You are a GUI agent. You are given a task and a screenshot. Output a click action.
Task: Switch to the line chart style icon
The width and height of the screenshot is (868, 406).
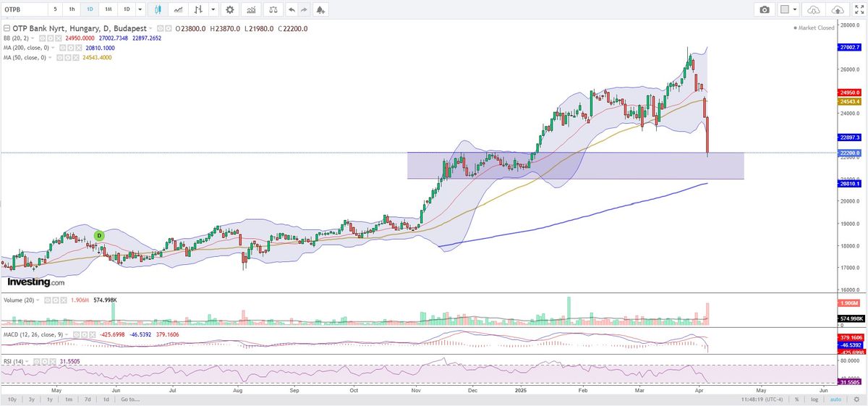coord(178,9)
